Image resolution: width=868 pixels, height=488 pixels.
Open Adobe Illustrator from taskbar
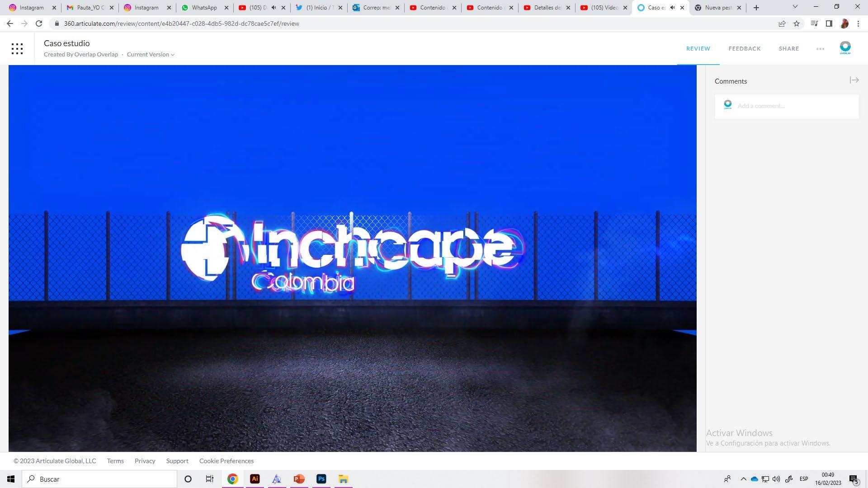255,479
